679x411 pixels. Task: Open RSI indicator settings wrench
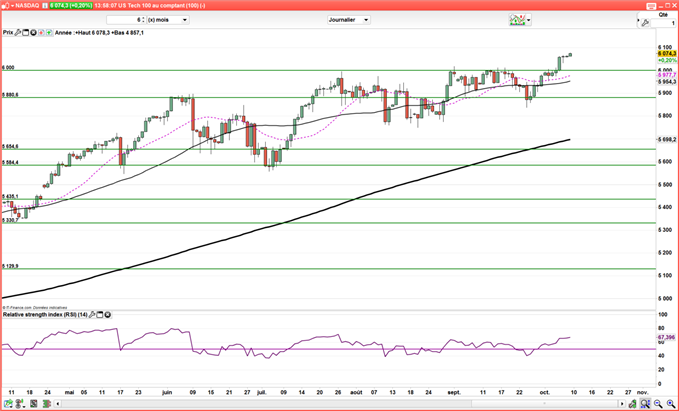(x=92, y=315)
